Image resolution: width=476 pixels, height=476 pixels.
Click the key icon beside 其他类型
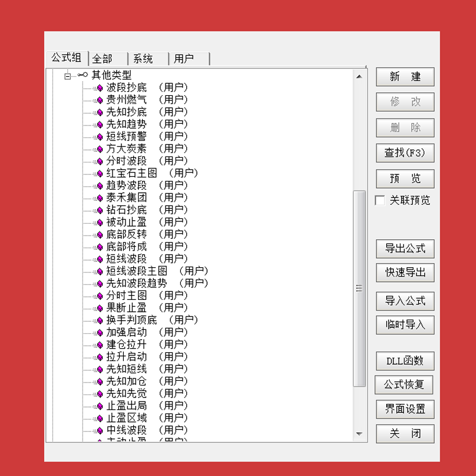pos(83,75)
